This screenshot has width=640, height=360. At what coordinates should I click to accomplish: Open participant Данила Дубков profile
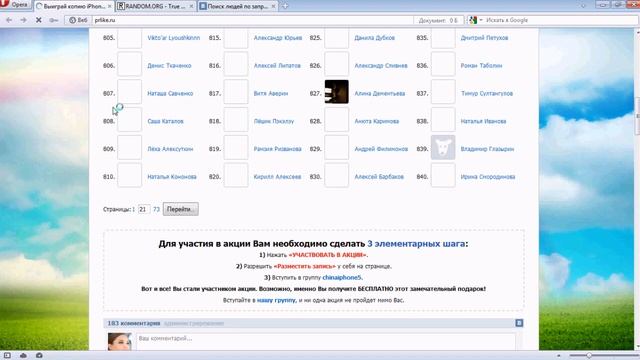coord(375,38)
